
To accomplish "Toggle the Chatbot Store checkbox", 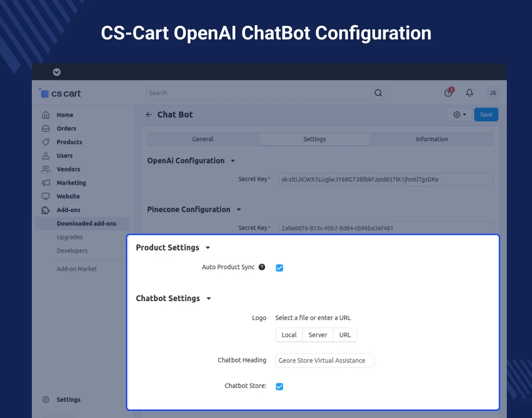I will 279,386.
